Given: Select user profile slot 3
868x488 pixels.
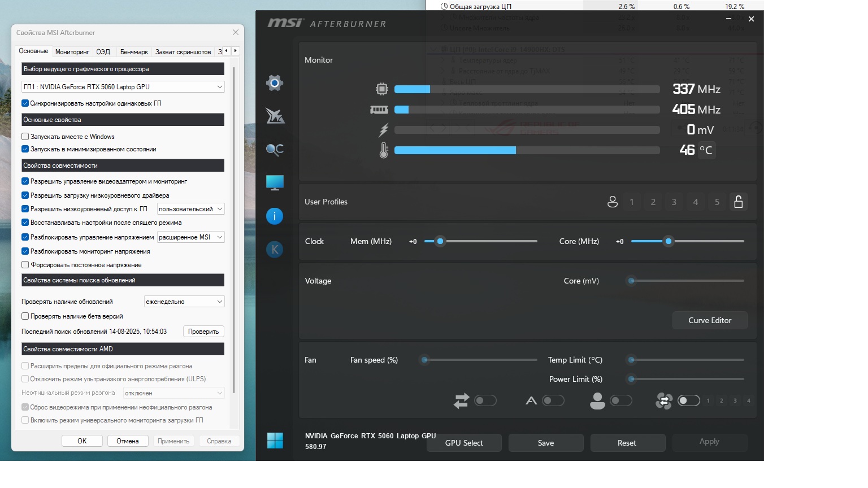Looking at the screenshot, I should pyautogui.click(x=674, y=202).
